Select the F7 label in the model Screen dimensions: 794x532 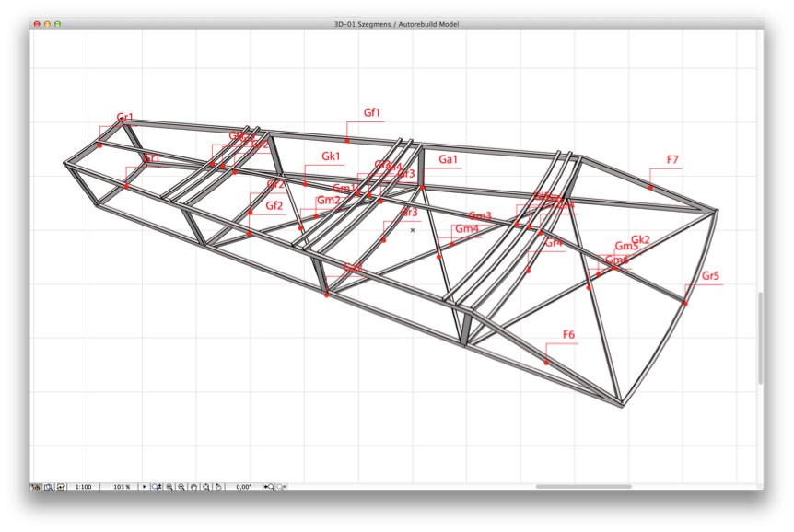click(x=672, y=160)
